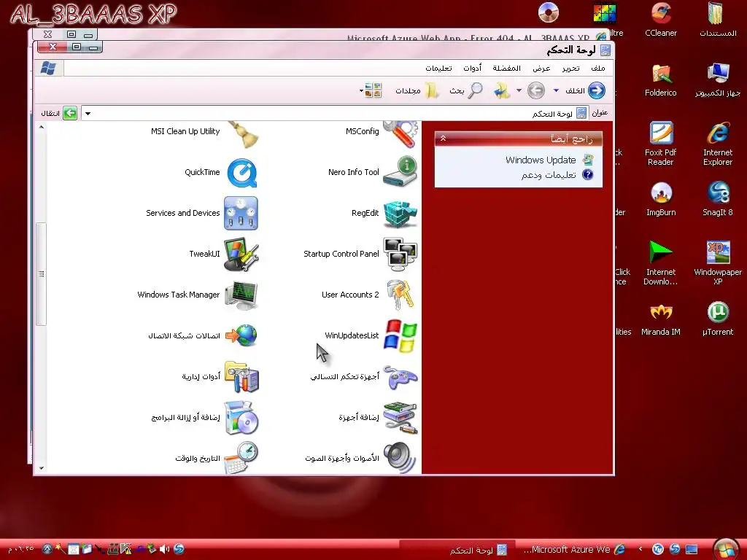Image resolution: width=747 pixels, height=560 pixels.
Task: Switch to Microsoft Azure Web taskbar button
Action: pyautogui.click(x=575, y=550)
